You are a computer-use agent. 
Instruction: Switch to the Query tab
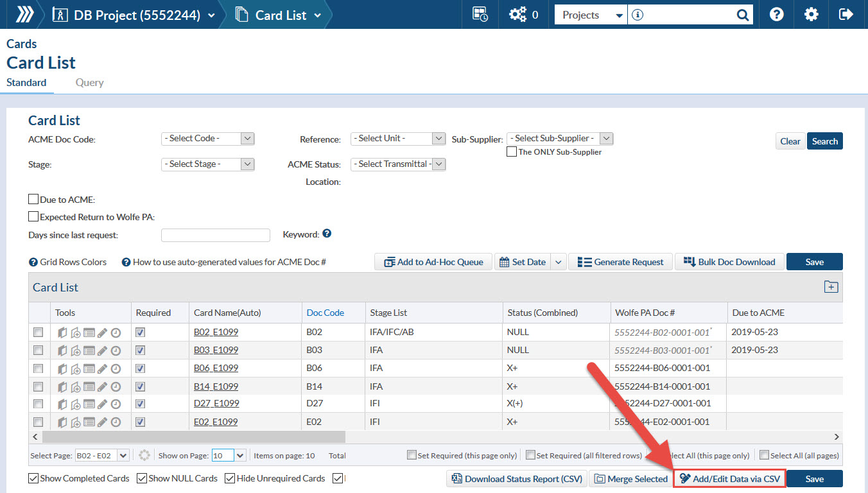[x=89, y=82]
